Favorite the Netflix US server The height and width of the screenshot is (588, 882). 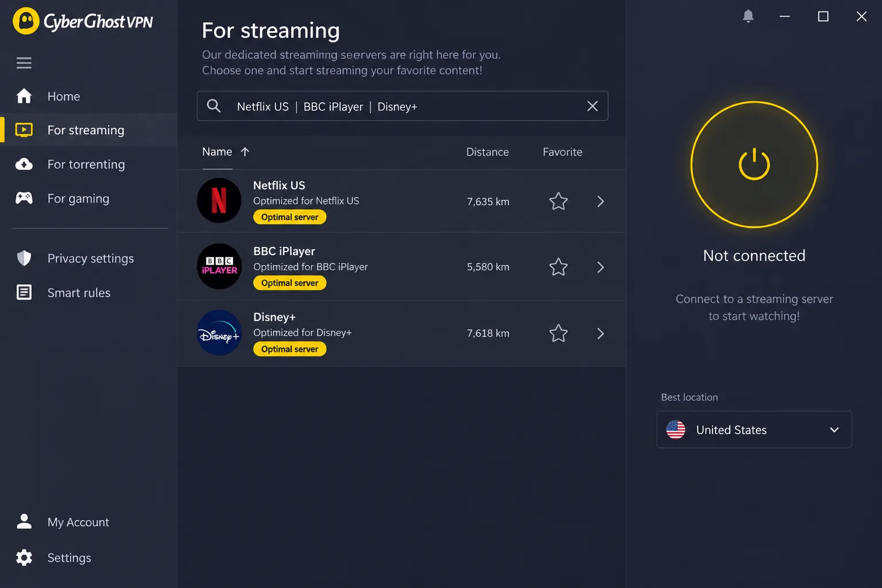[x=558, y=201]
